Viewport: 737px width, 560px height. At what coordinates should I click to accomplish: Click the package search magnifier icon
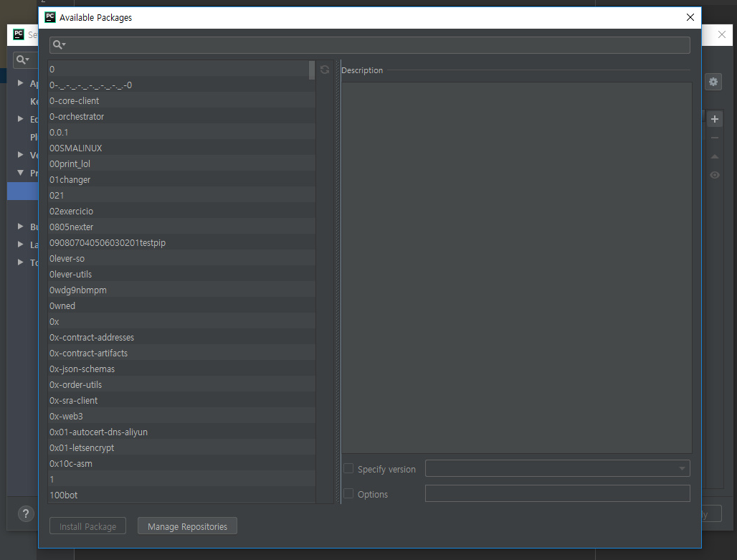59,44
